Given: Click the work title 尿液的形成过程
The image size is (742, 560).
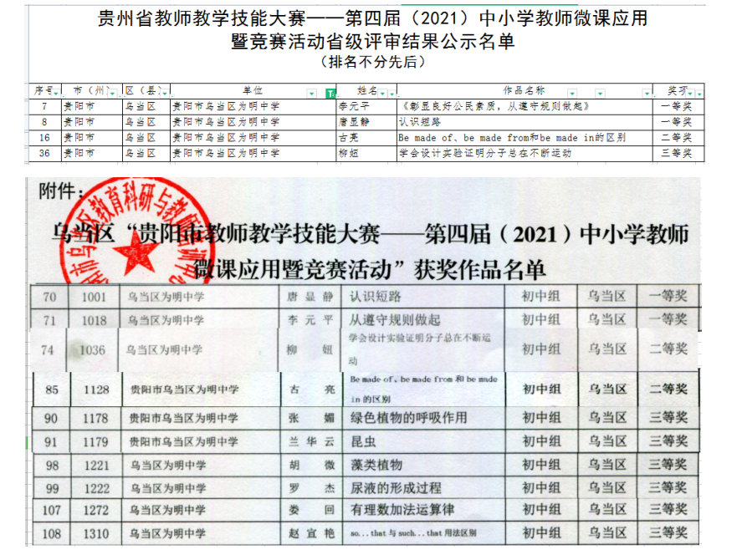Looking at the screenshot, I should 396,487.
